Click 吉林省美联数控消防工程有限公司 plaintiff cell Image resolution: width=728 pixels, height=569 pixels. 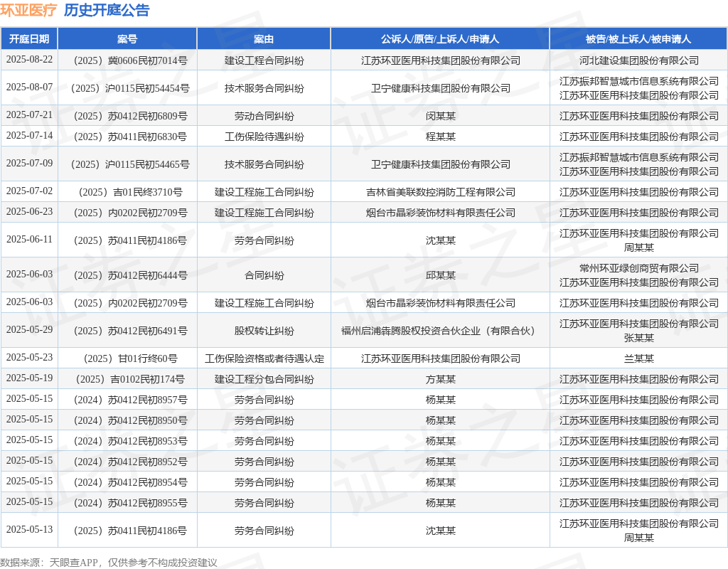coord(441,192)
